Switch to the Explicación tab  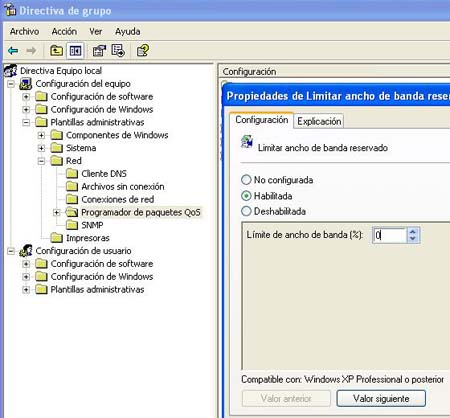[x=319, y=121]
